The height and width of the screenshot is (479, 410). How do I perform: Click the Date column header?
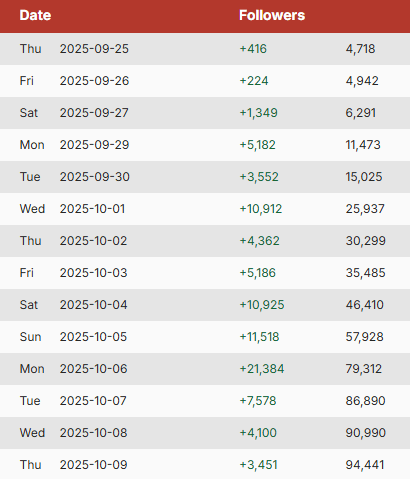click(x=35, y=15)
